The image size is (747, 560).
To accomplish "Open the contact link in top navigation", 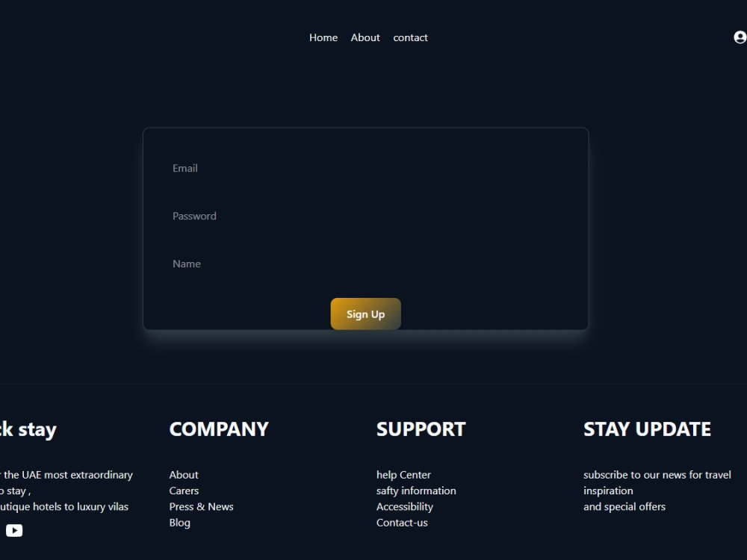I will pos(410,37).
